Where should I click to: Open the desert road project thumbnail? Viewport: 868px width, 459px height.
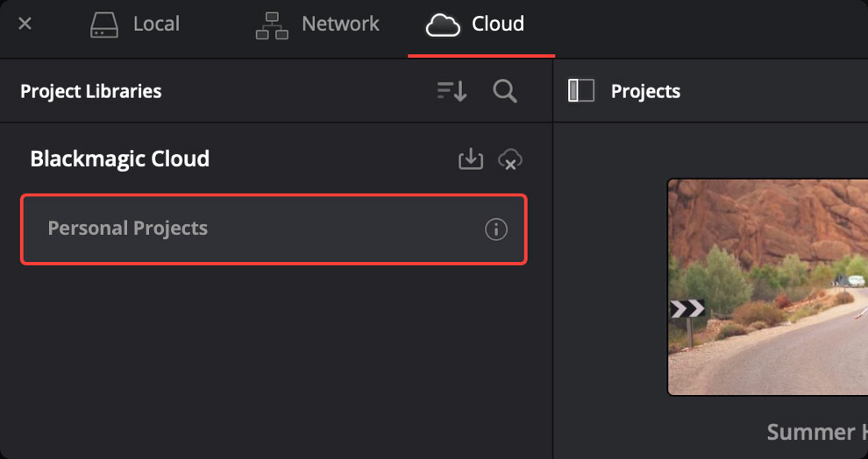coord(768,287)
